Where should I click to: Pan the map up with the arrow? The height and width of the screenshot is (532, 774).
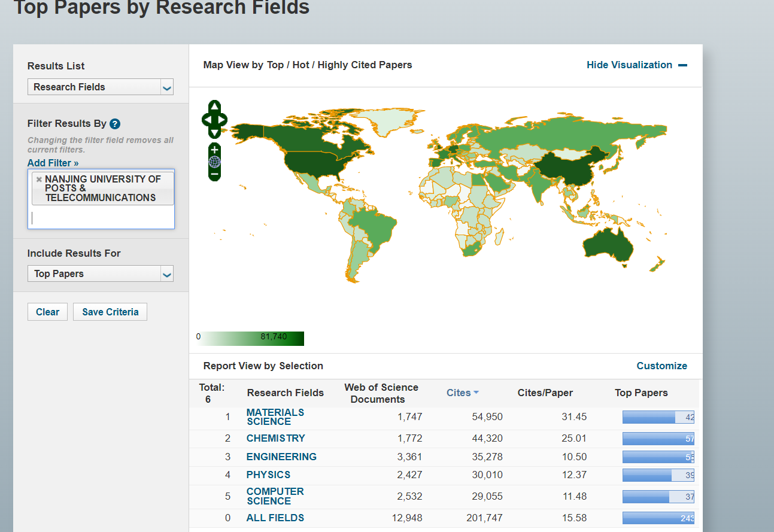coord(215,107)
